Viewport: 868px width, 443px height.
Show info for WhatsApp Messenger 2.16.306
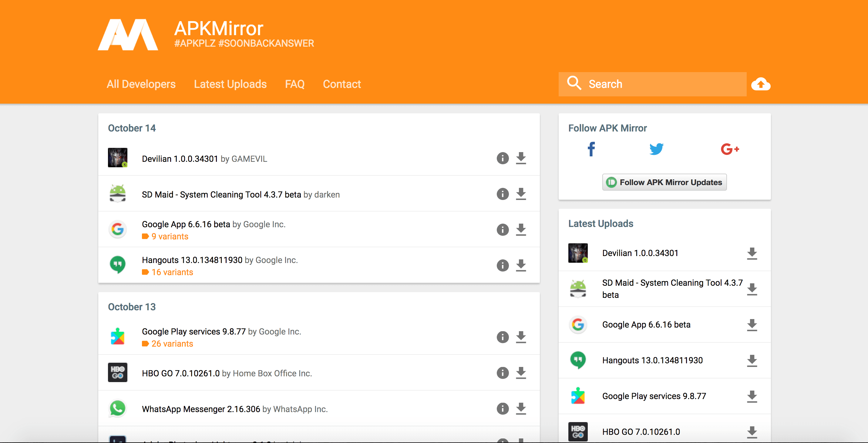click(503, 408)
